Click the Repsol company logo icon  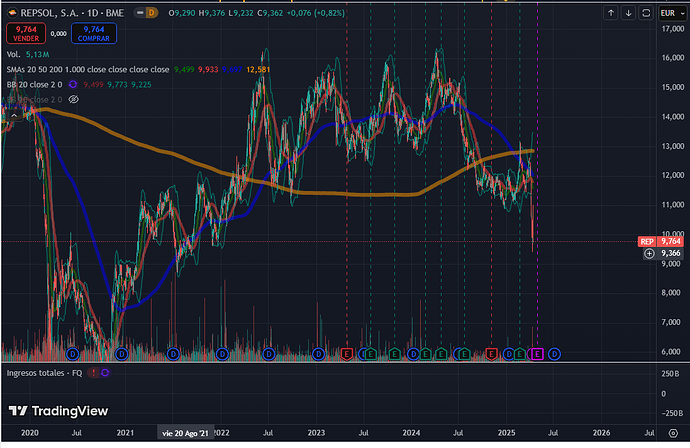point(12,13)
